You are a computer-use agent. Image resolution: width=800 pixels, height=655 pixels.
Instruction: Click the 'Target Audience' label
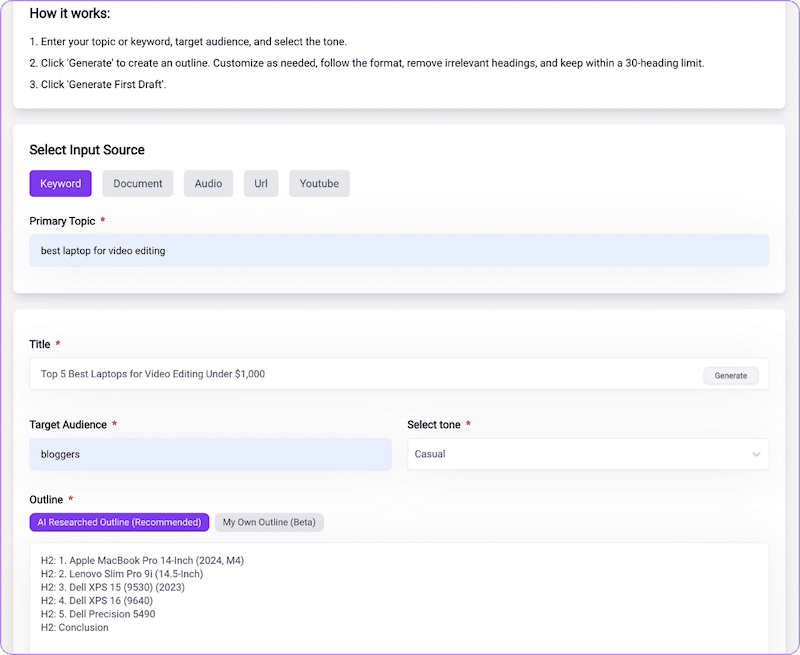68,425
